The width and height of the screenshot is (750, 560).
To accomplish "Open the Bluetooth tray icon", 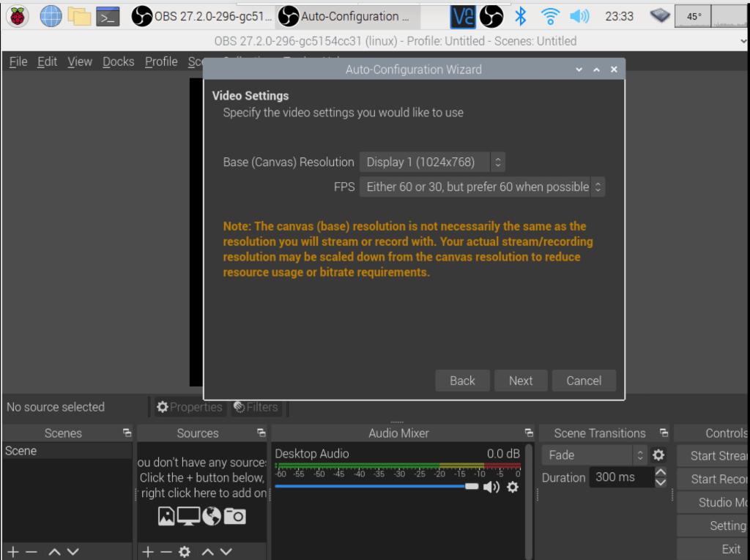I will pyautogui.click(x=521, y=16).
